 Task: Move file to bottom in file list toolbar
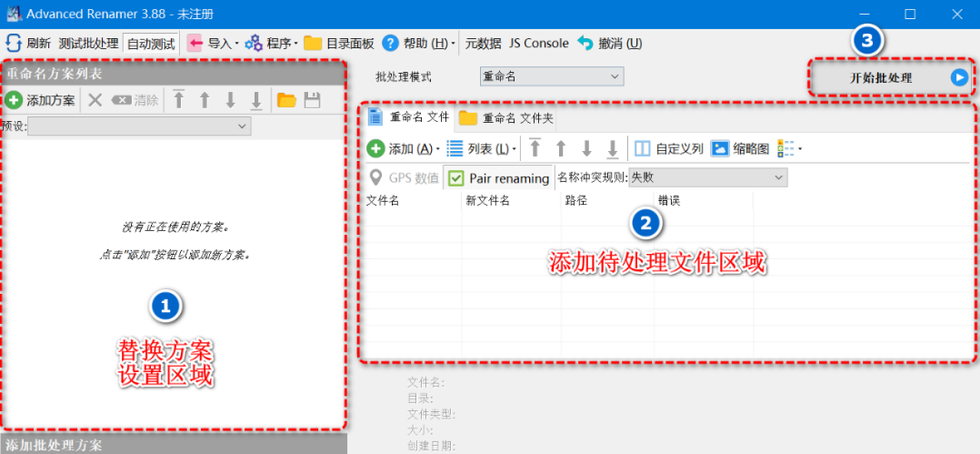point(613,149)
